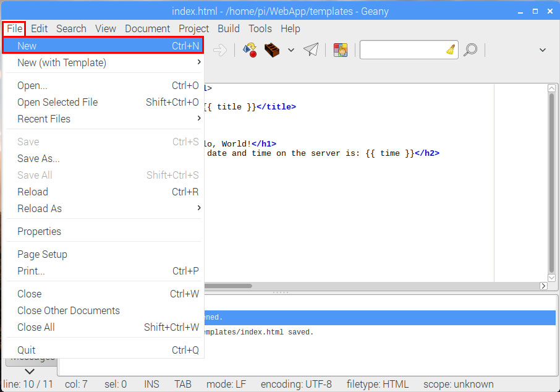Click the filetype: HTML status bar item
Image resolution: width=560 pixels, height=392 pixels.
pyautogui.click(x=378, y=383)
